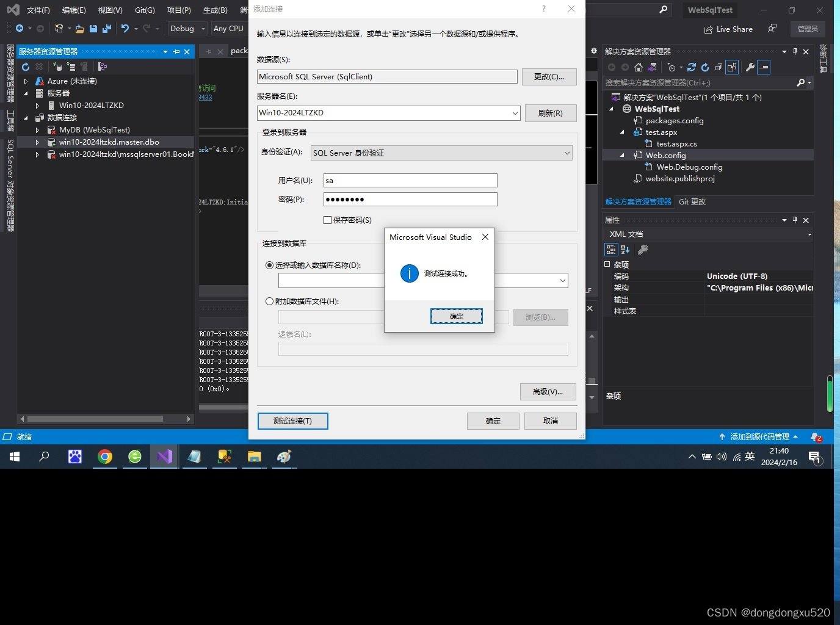Open the Debug configuration dropdown

pos(187,29)
